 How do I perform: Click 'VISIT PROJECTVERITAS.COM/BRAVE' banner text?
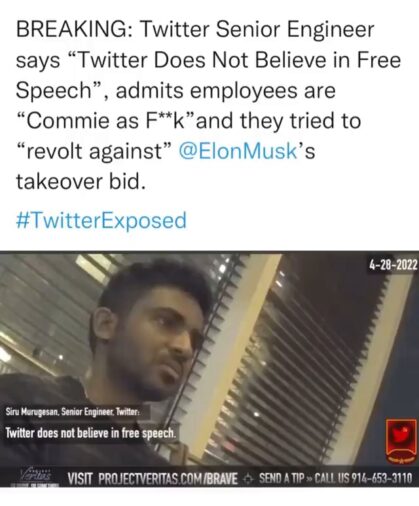(x=153, y=479)
